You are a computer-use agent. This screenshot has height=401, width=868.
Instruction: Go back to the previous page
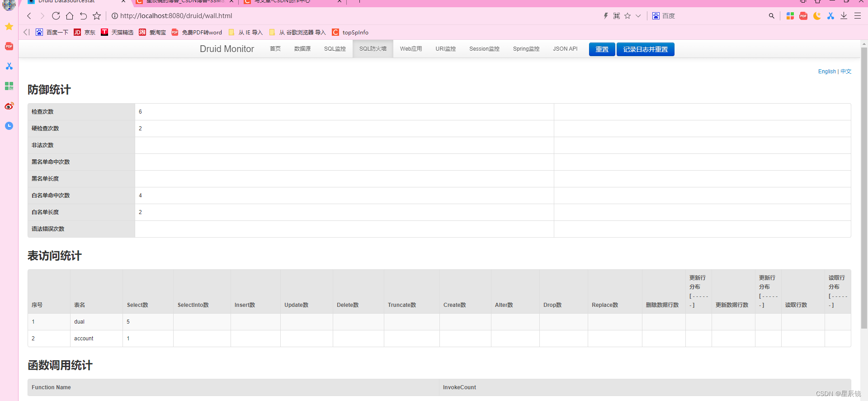[x=29, y=16]
